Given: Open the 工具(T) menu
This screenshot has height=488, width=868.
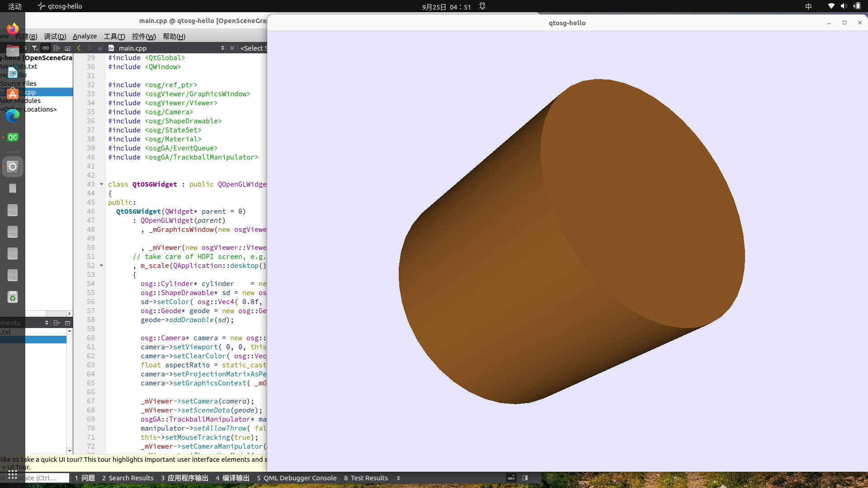Looking at the screenshot, I should (114, 36).
